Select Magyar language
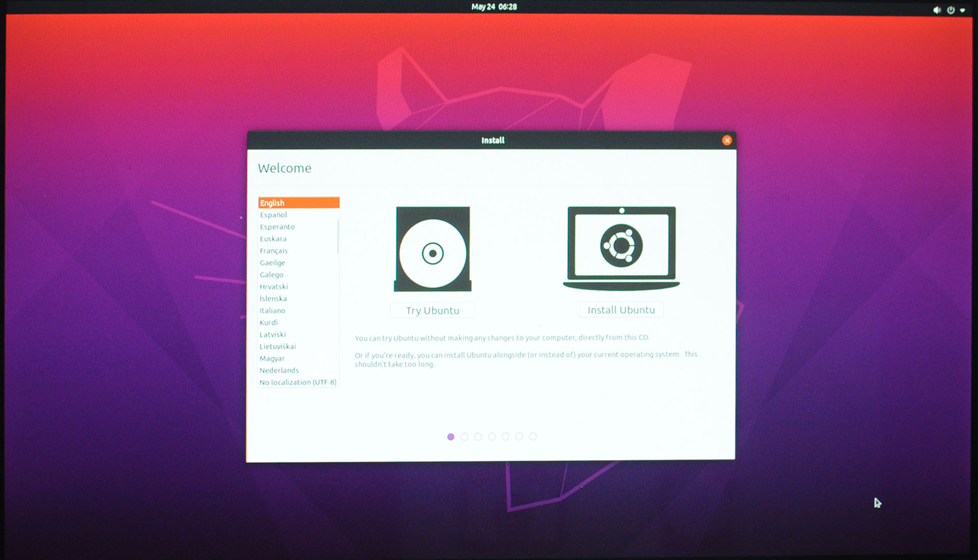The width and height of the screenshot is (978, 560). click(297, 358)
